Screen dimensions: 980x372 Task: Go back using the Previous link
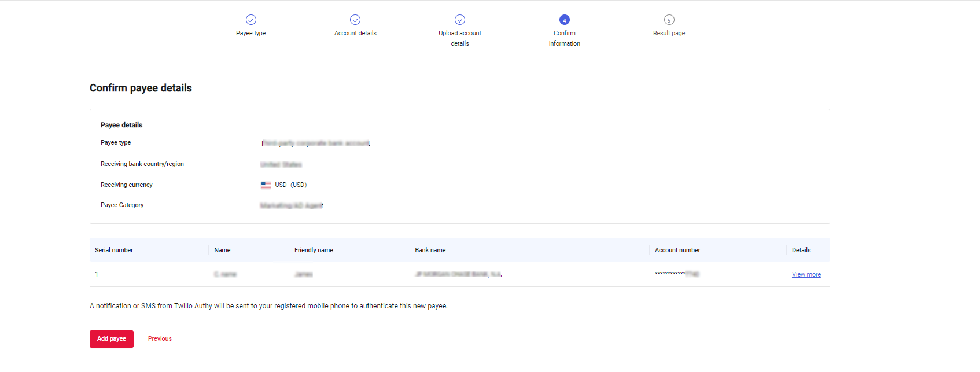click(160, 339)
